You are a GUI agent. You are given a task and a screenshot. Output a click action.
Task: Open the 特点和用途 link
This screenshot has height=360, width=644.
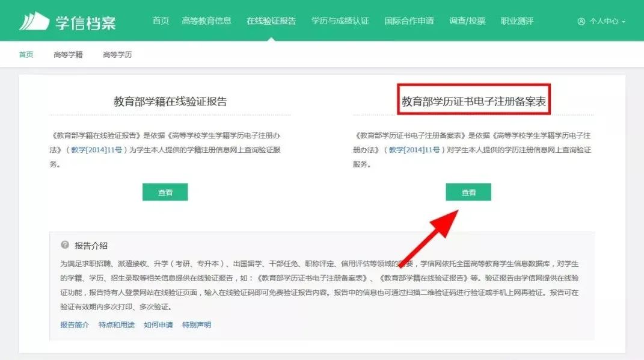pyautogui.click(x=117, y=324)
